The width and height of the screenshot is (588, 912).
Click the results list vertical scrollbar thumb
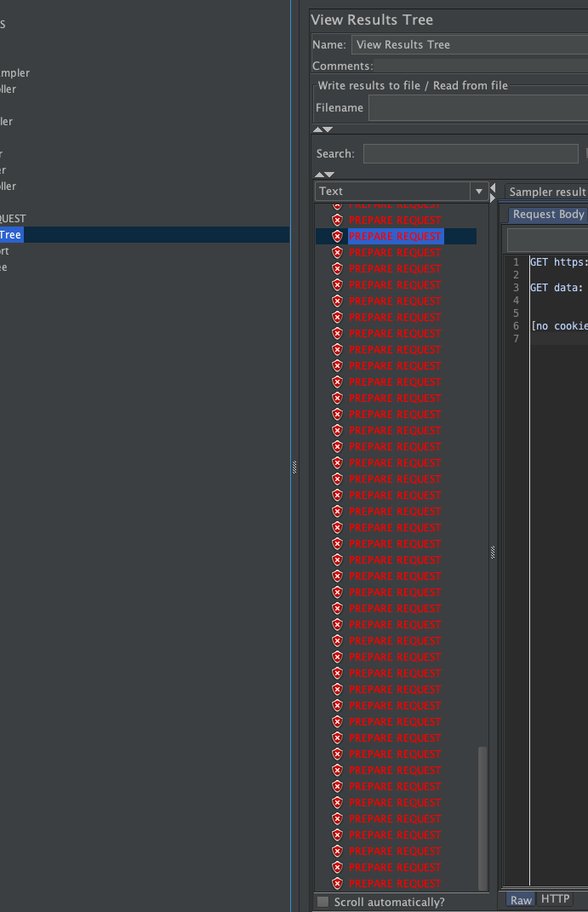tap(482, 817)
